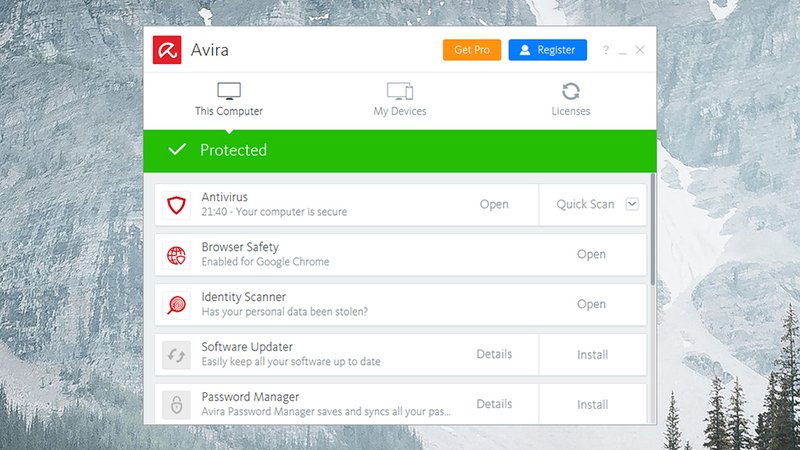800x450 pixels.
Task: Open the Antivirus module
Action: 494,204
